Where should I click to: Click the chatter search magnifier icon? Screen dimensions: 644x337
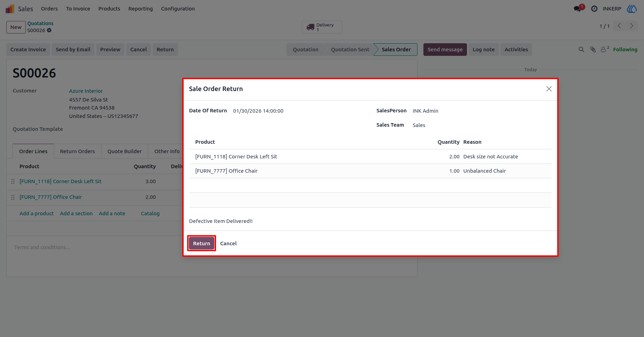[x=581, y=50]
